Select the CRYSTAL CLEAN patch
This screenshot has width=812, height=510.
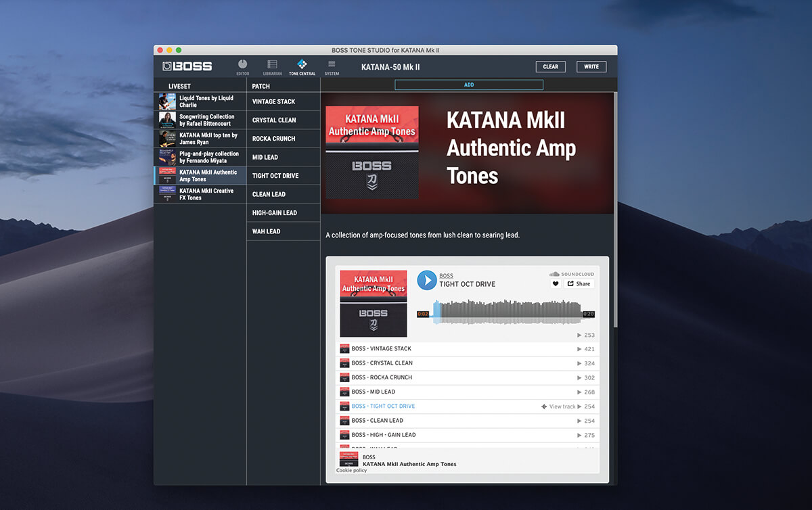click(x=284, y=120)
